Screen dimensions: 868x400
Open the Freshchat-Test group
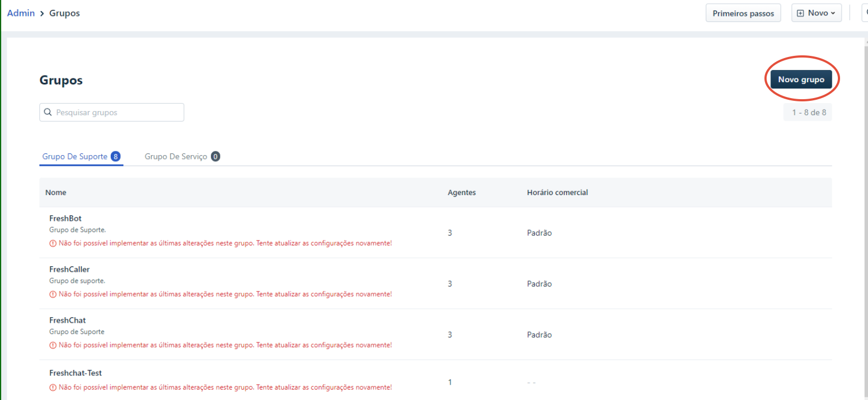[x=76, y=373]
